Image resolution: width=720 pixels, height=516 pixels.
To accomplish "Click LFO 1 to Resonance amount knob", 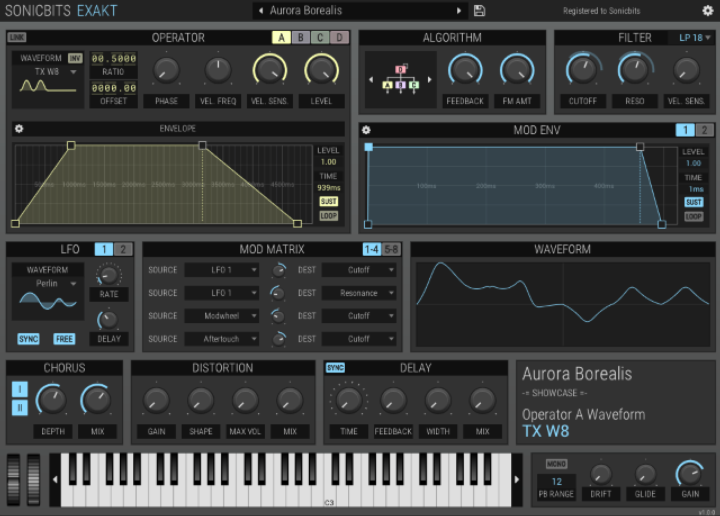I will click(x=277, y=293).
